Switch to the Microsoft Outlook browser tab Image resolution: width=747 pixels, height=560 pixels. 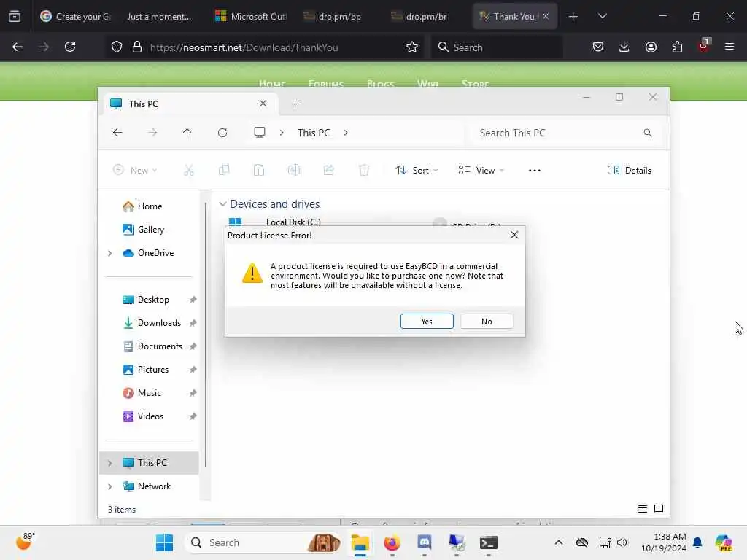[251, 16]
